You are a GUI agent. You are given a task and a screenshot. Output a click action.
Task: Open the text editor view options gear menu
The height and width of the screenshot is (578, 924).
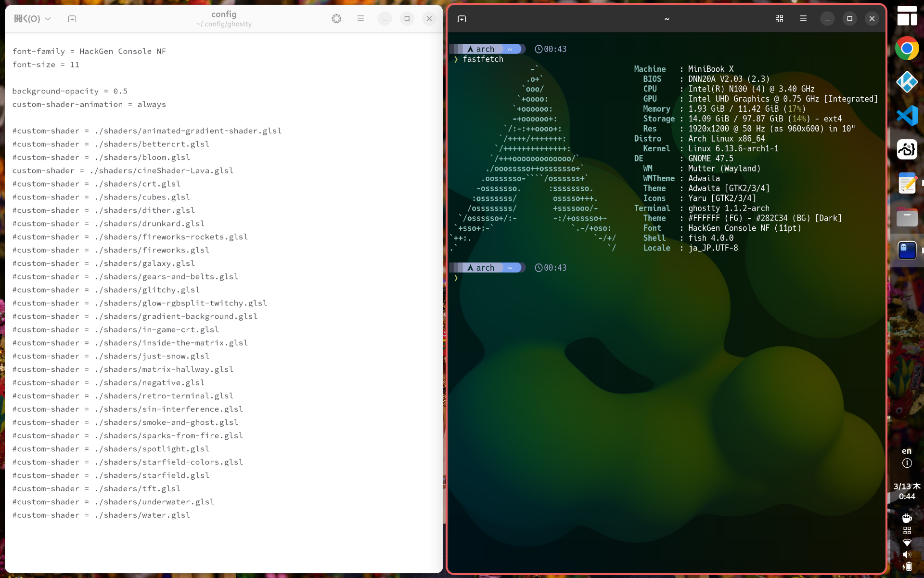coord(336,19)
